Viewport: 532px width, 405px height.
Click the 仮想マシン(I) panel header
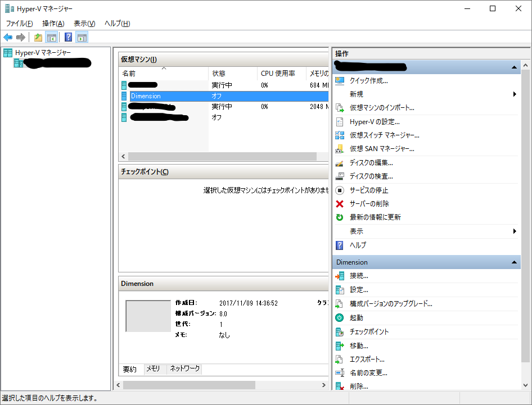224,60
